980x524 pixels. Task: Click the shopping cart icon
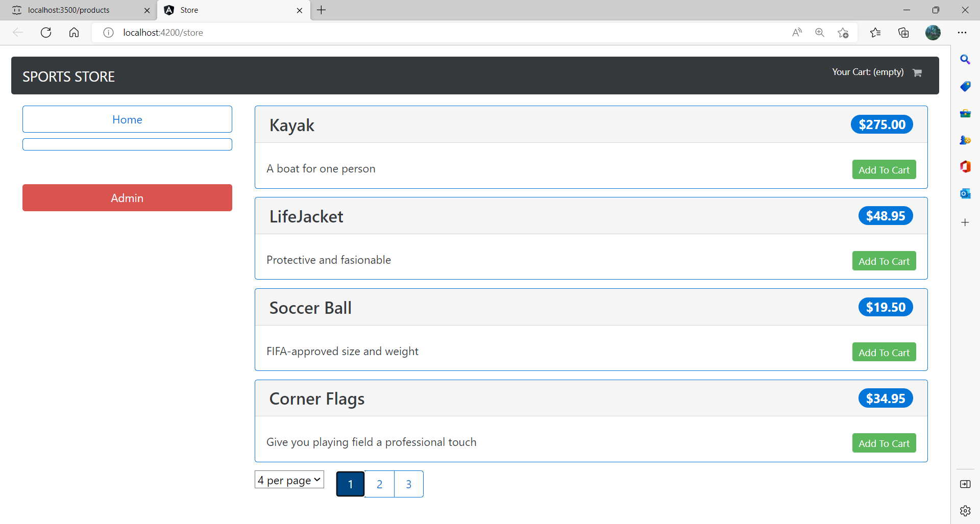[x=917, y=73]
